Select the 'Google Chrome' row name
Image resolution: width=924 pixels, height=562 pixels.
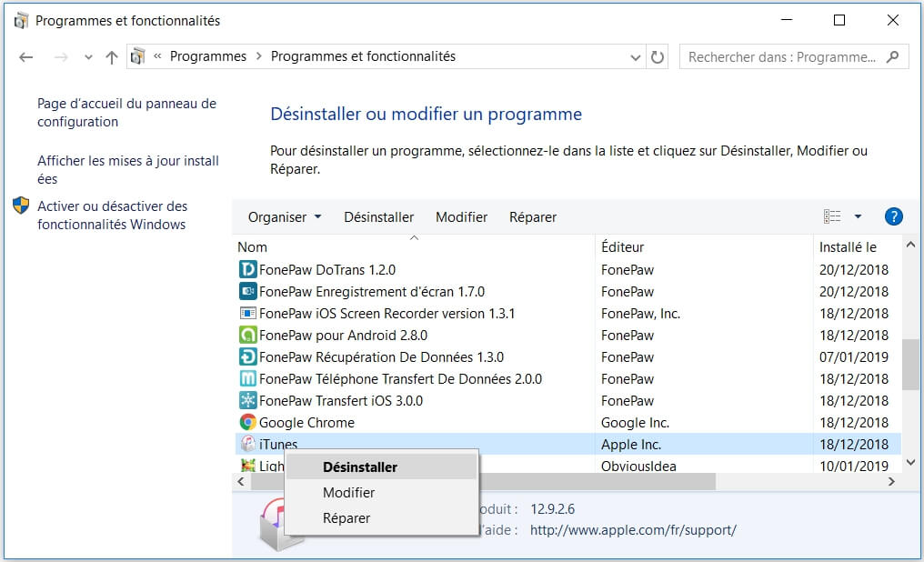click(306, 422)
